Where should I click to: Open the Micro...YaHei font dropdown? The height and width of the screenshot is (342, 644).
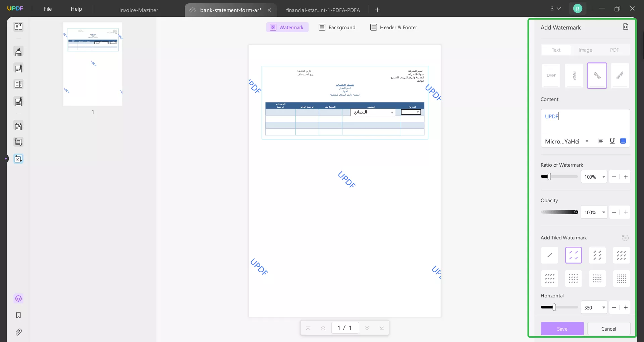(567, 141)
